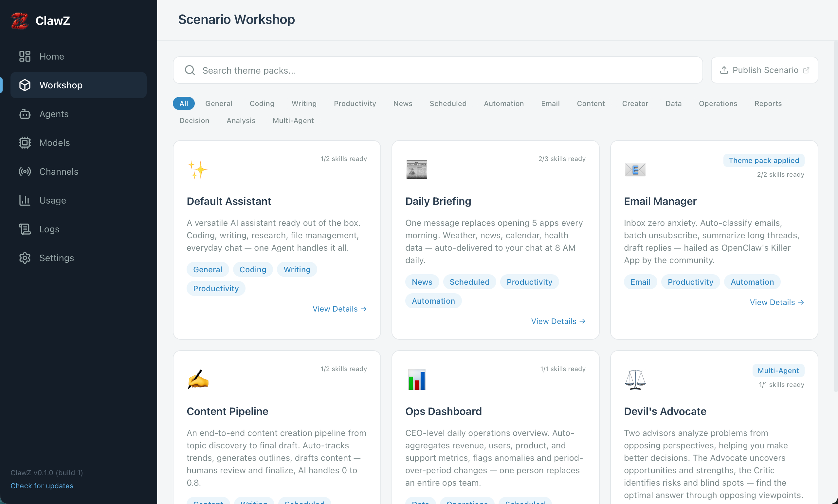
Task: View the Usage statistics icon
Action: (25, 200)
